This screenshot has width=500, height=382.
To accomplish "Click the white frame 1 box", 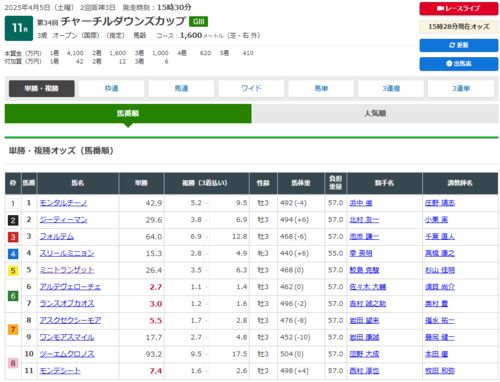I will point(13,203).
